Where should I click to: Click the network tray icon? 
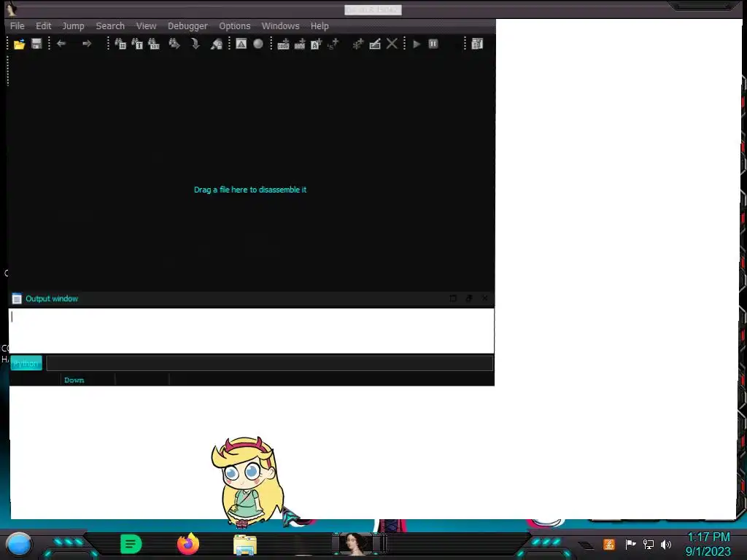[x=649, y=544]
